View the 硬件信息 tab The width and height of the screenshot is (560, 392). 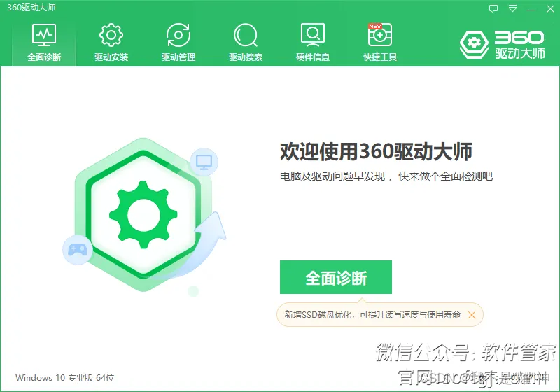coord(312,42)
